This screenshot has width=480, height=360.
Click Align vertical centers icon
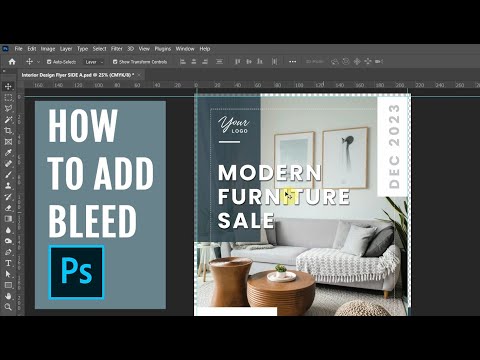[x=249, y=62]
